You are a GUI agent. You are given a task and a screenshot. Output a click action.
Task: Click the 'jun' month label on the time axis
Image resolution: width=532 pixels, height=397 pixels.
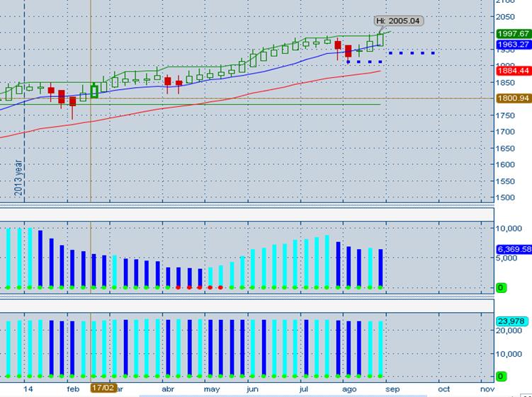[252, 389]
